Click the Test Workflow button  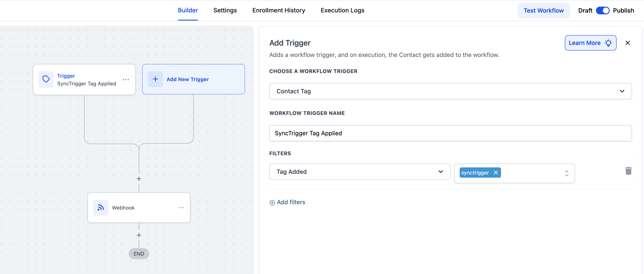[544, 11]
